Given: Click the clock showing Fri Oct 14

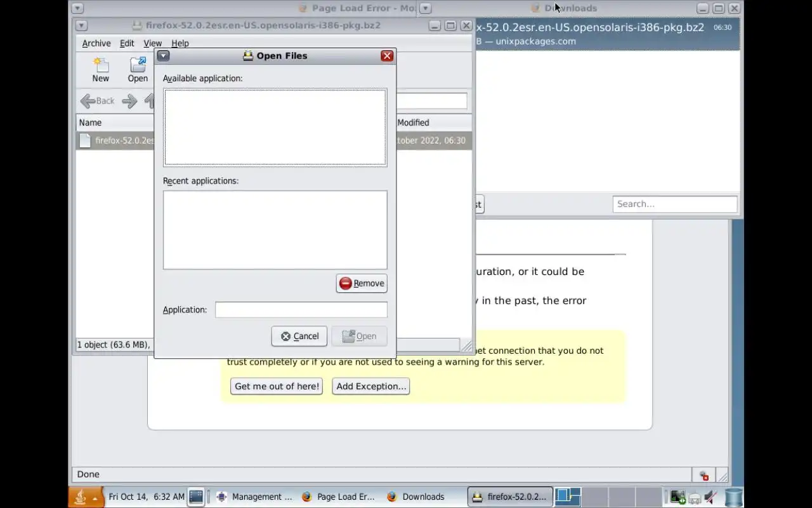Looking at the screenshot, I should (147, 497).
